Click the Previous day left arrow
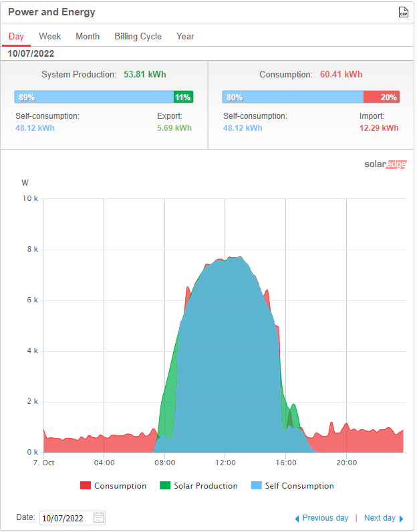This screenshot has height=532, width=417. coord(297,518)
